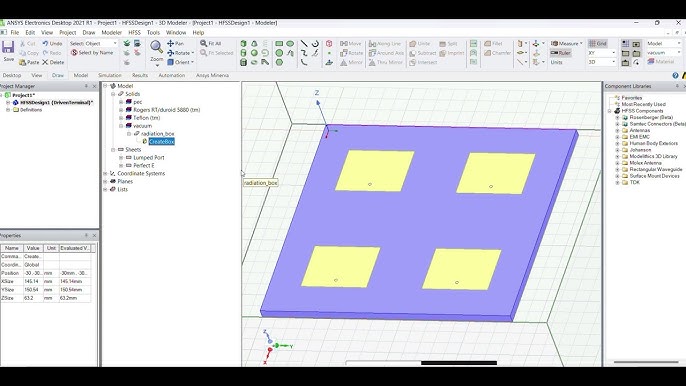Collapse the vacuum tree node
The image size is (686, 386).
pyautogui.click(x=121, y=126)
